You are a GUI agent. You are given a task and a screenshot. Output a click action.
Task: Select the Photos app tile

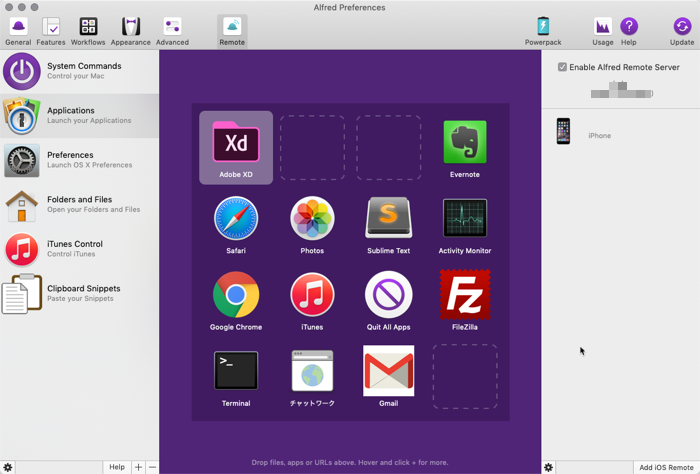pos(312,224)
